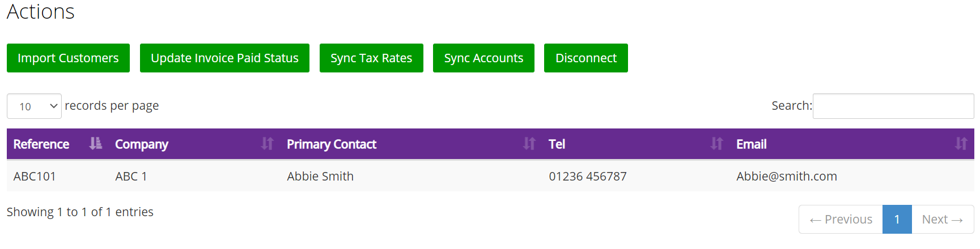The width and height of the screenshot is (980, 249).
Task: Click Update Invoice Paid Status
Action: pyautogui.click(x=224, y=58)
